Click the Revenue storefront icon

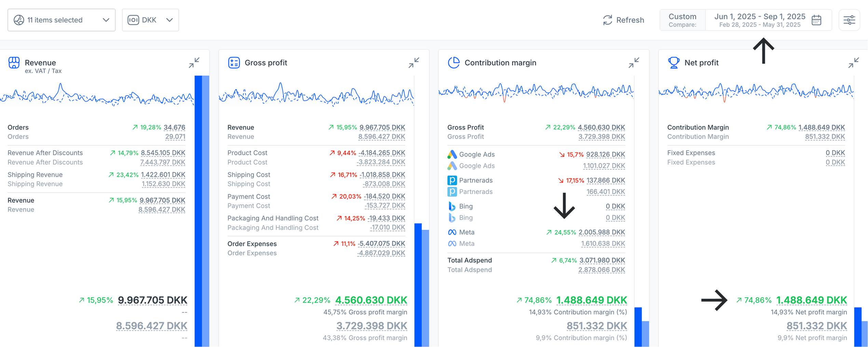pos(14,63)
